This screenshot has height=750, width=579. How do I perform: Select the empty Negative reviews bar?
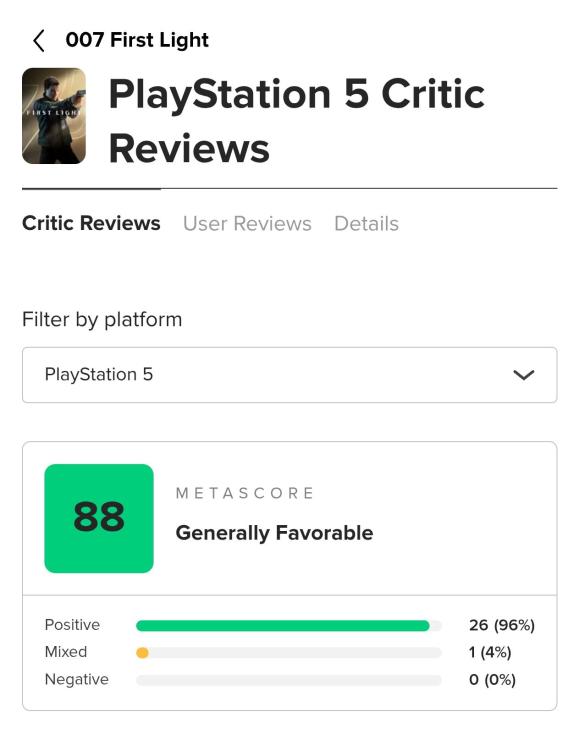click(289, 680)
